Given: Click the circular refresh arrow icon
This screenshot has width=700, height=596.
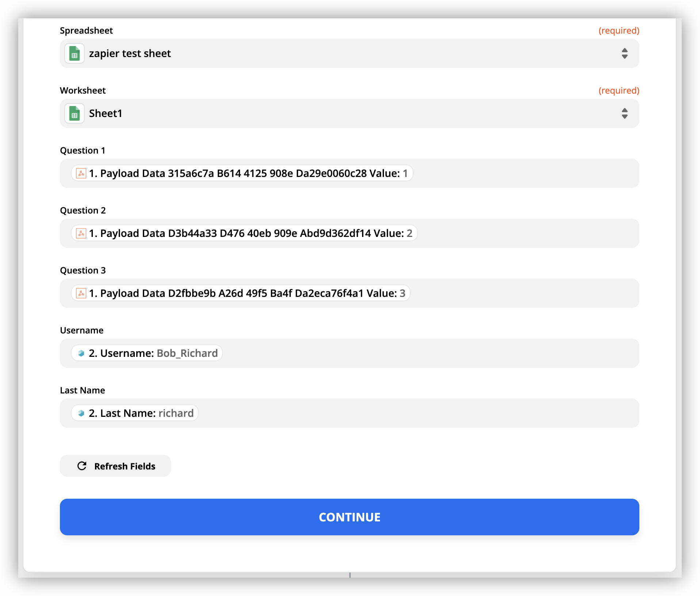Looking at the screenshot, I should pyautogui.click(x=82, y=466).
